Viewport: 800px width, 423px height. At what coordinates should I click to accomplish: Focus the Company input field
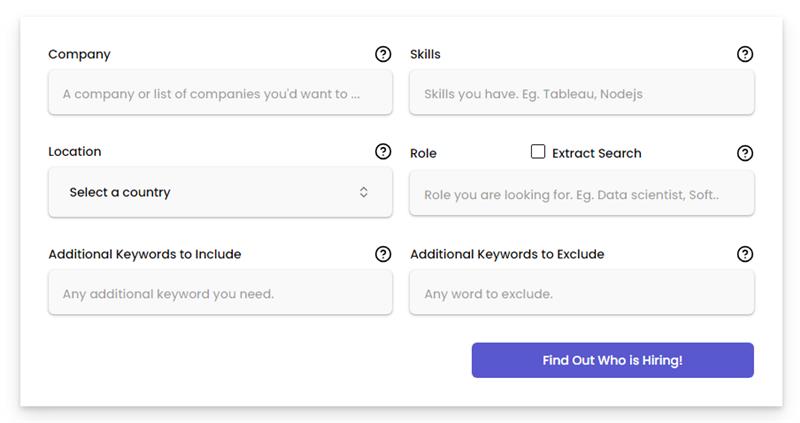coord(220,94)
